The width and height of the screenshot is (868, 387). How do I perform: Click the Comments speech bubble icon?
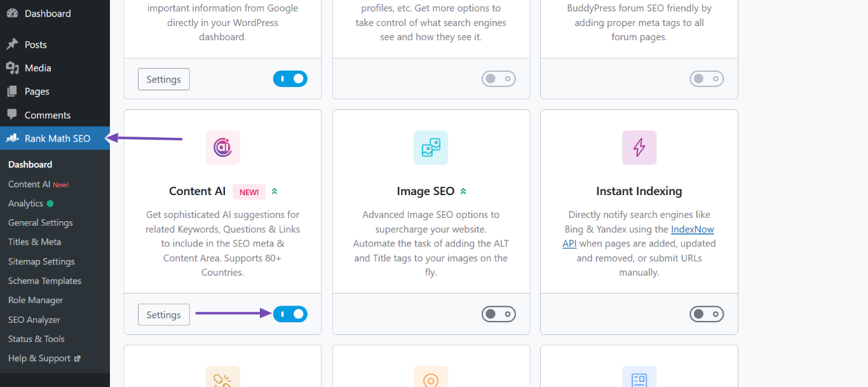(12, 115)
